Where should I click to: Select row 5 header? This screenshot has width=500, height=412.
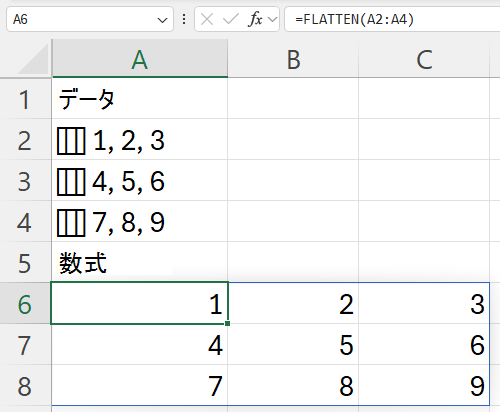(x=25, y=263)
